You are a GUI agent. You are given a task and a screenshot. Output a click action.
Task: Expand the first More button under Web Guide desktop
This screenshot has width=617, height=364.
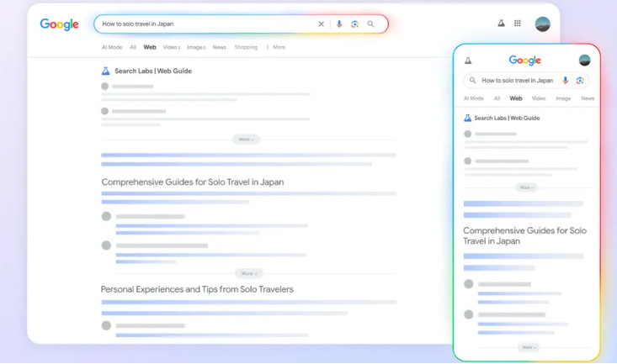246,140
